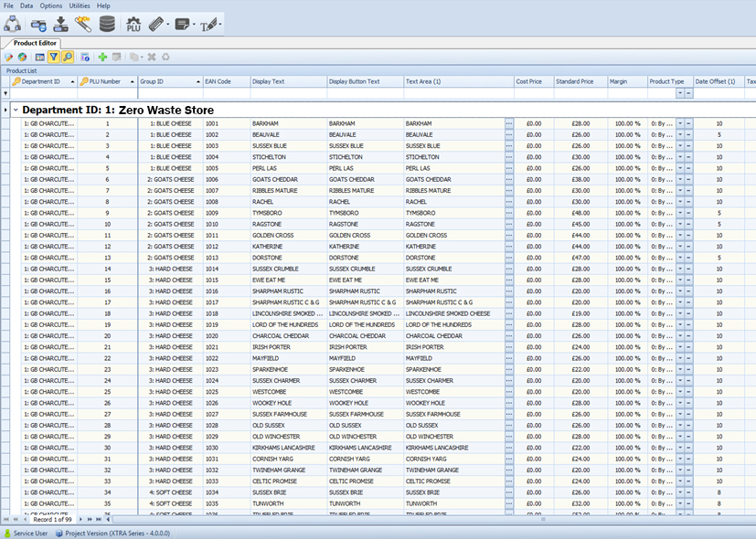Open the Product Type dropdown for BARKHAM
756x539 pixels.
tap(681, 122)
